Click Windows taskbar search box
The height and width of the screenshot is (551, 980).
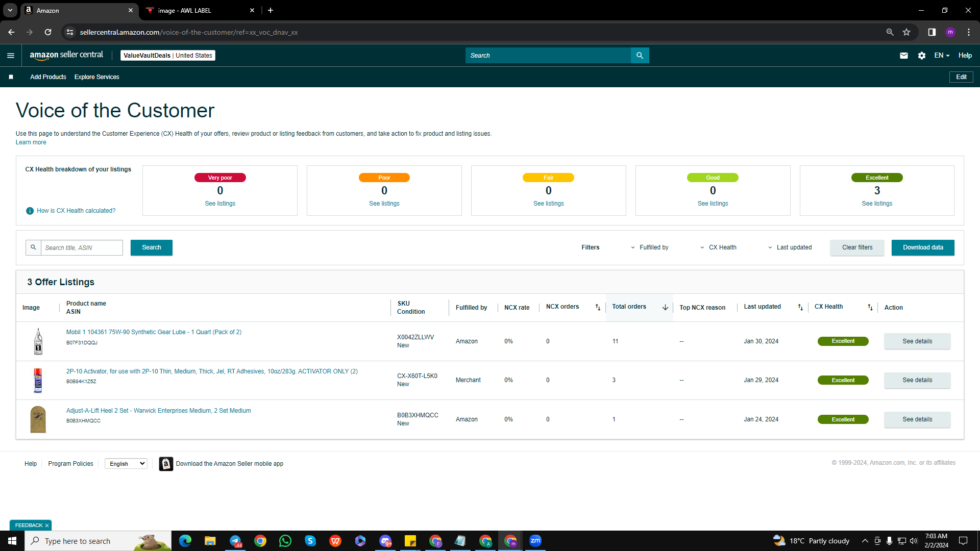coord(98,541)
